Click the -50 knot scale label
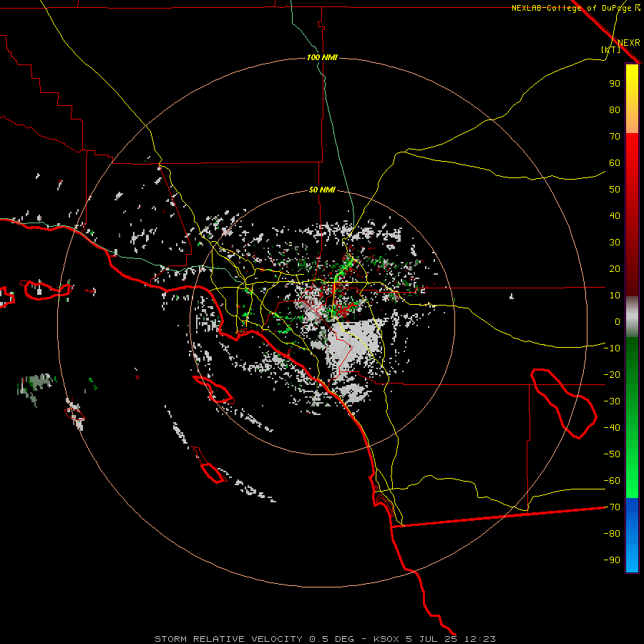Viewport: 644px width, 644px height. (x=612, y=454)
